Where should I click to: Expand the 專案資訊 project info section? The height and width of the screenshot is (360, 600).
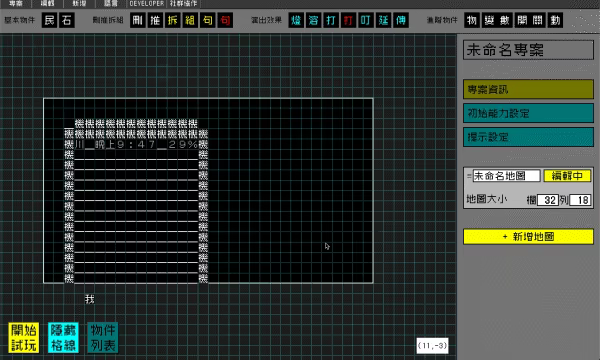click(x=528, y=90)
